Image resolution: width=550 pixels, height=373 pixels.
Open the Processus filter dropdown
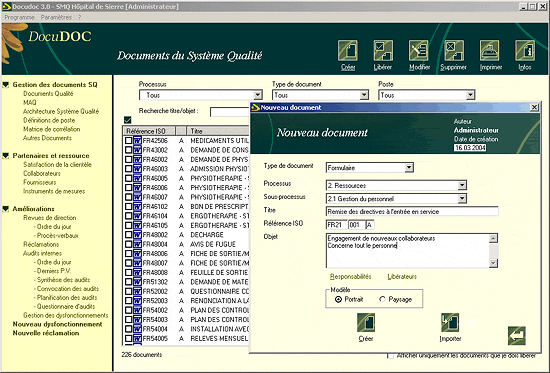(258, 95)
